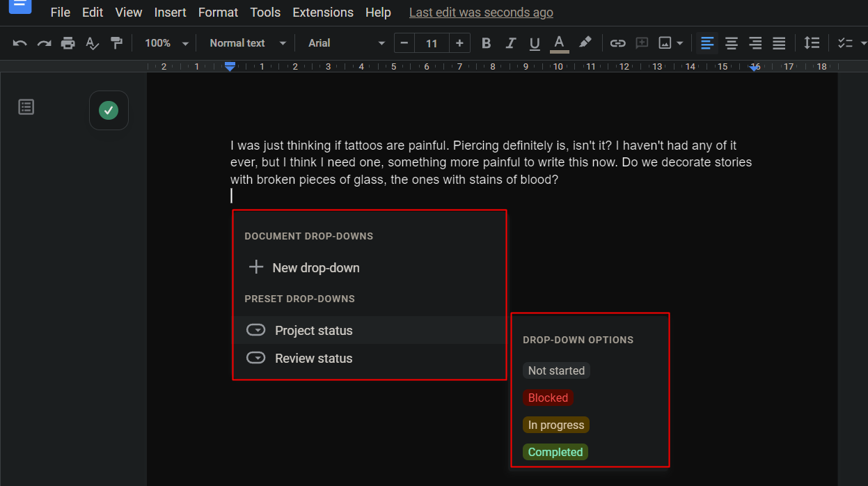
Task: Open the Insert menu
Action: [x=171, y=13]
